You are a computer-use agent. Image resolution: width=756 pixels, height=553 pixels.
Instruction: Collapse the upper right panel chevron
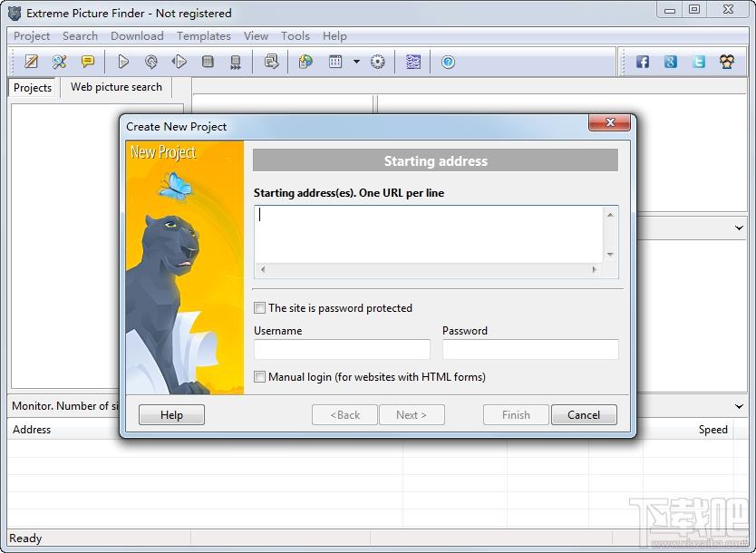(x=739, y=228)
